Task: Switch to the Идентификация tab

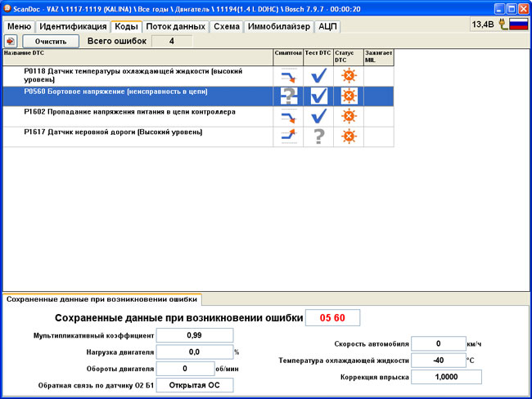Action: tap(72, 26)
